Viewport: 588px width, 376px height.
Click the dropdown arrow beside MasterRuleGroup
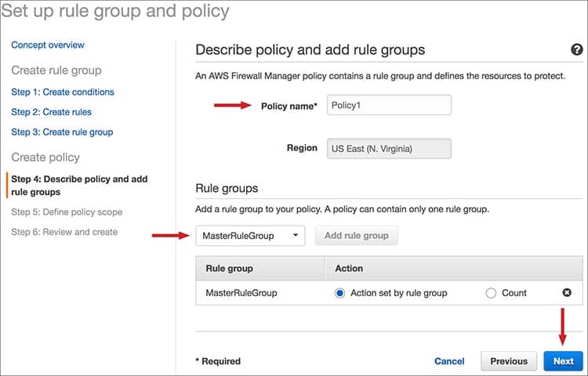click(x=296, y=235)
